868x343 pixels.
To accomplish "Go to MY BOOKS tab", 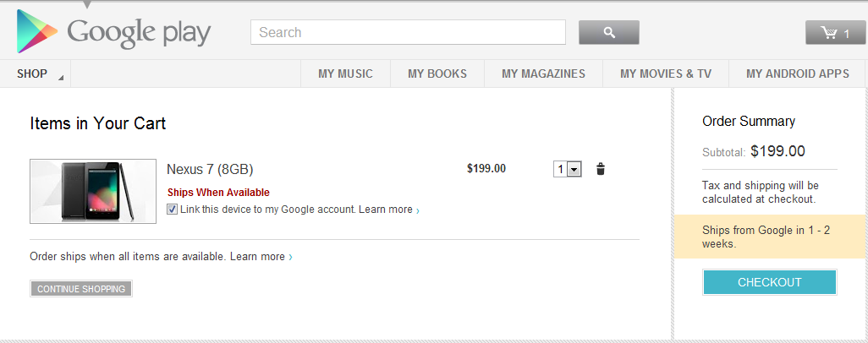I will tap(437, 73).
